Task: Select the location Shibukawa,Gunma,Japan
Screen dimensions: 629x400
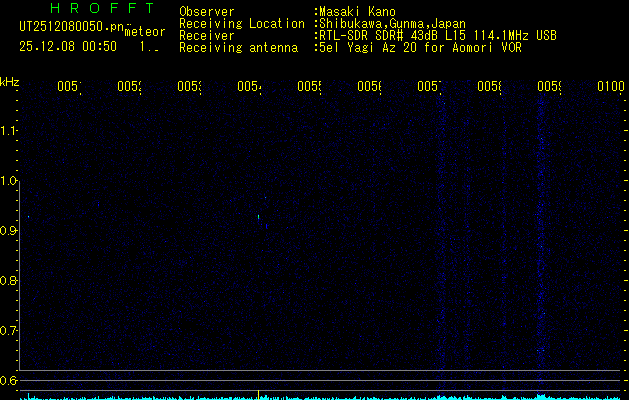Action: point(390,24)
